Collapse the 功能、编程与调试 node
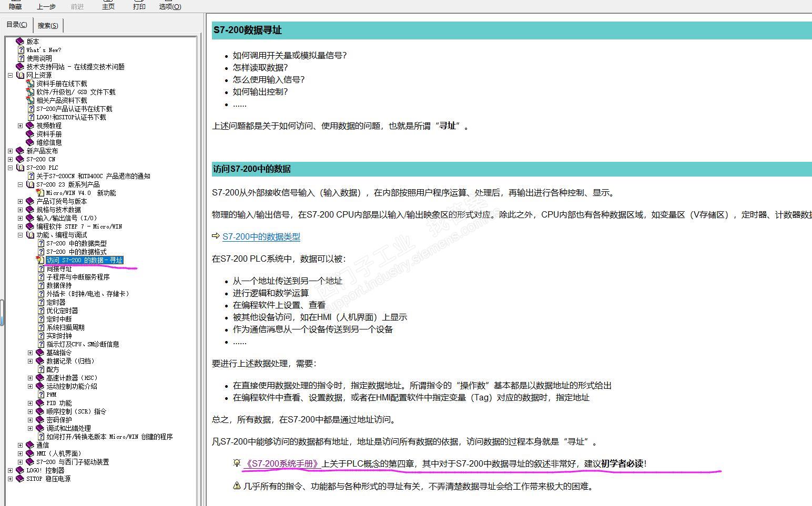Screen dimensions: 812x506 21,235
